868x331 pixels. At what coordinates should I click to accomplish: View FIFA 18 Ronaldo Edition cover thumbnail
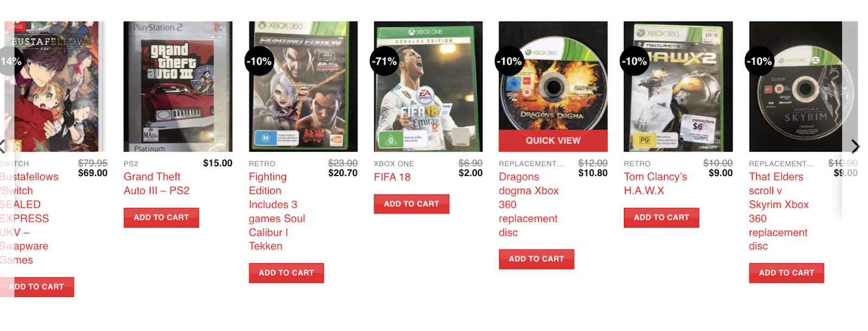[x=428, y=87]
